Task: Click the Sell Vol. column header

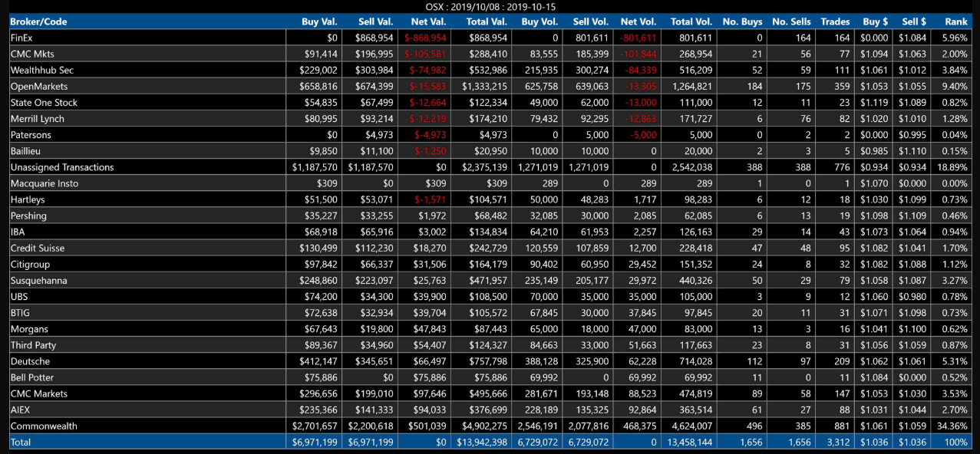Action: [590, 21]
